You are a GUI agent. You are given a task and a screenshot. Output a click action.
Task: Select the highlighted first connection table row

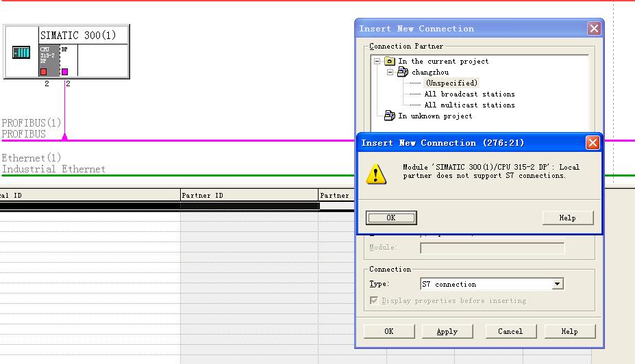pos(177,206)
